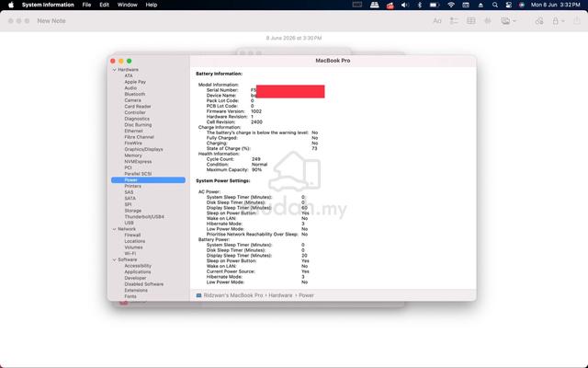Open the Aa text format button in Notes
Viewport: 588px width, 368px height.
pos(437,21)
